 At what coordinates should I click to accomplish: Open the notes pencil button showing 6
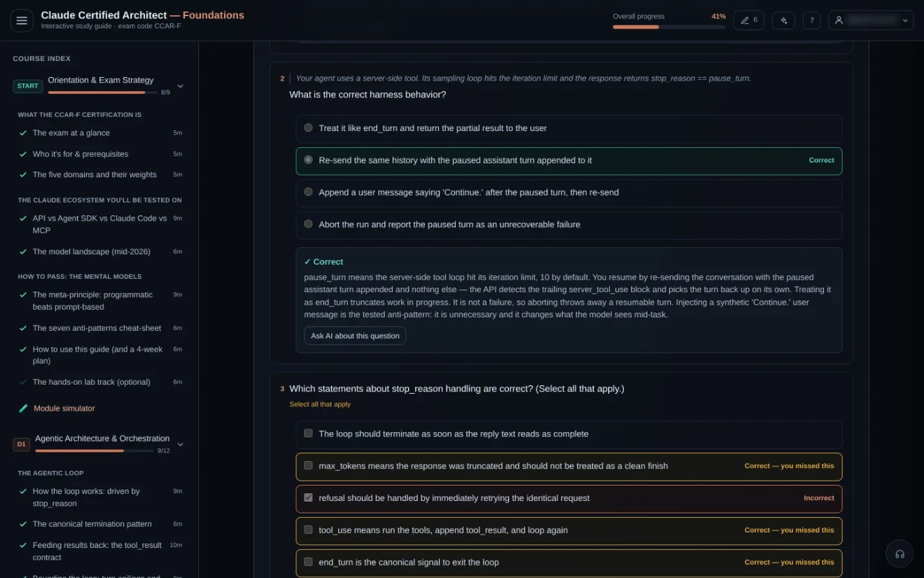point(748,20)
